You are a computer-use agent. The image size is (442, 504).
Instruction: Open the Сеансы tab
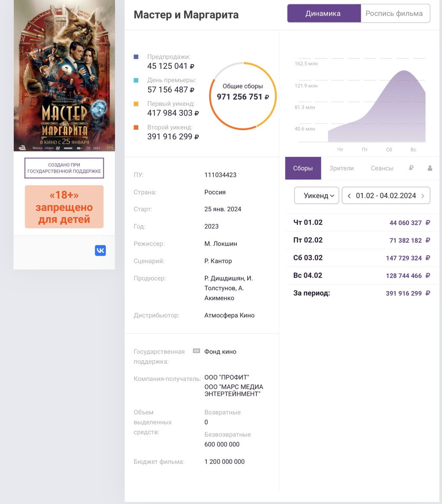click(x=382, y=168)
